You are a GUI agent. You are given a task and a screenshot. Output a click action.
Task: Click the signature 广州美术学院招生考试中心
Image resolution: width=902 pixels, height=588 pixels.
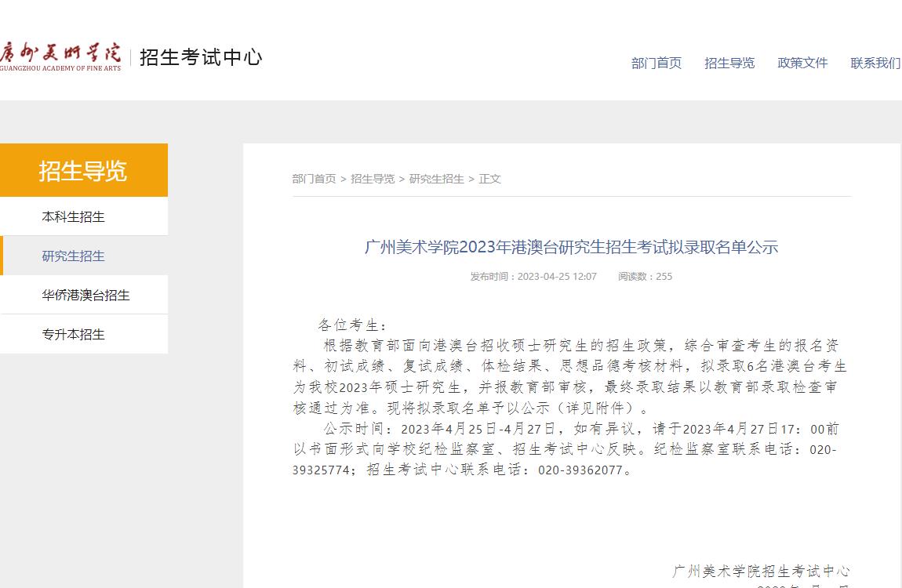pos(761,572)
